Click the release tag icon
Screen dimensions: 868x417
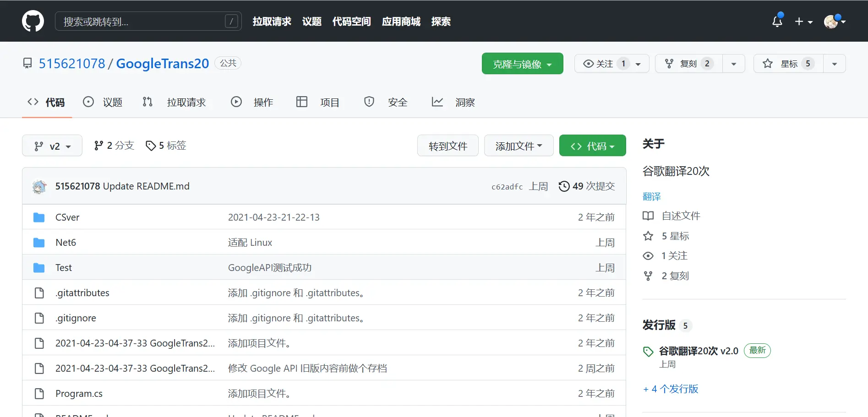(648, 352)
